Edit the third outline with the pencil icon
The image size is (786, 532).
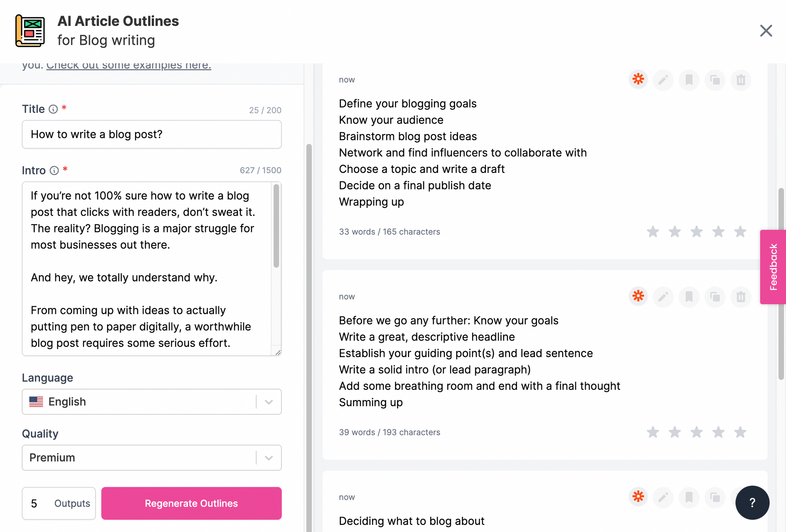pos(663,497)
